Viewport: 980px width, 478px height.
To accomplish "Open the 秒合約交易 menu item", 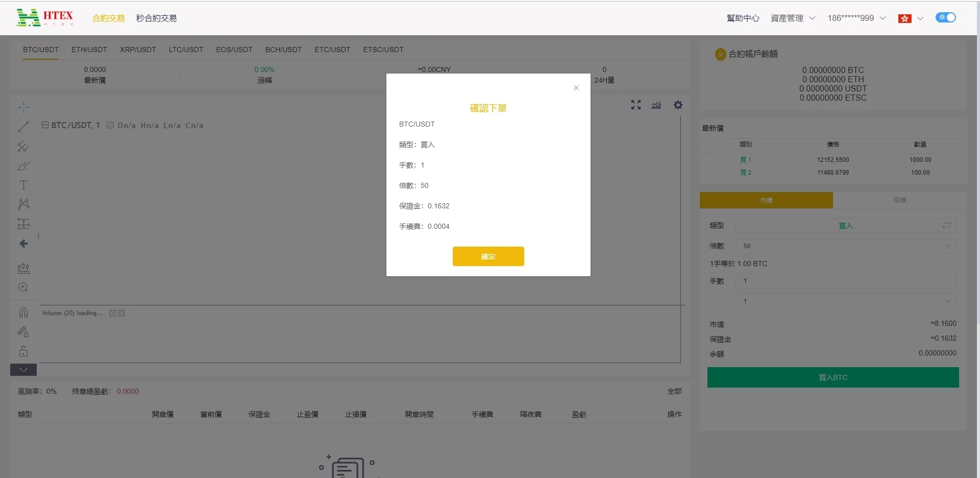I will (x=156, y=18).
